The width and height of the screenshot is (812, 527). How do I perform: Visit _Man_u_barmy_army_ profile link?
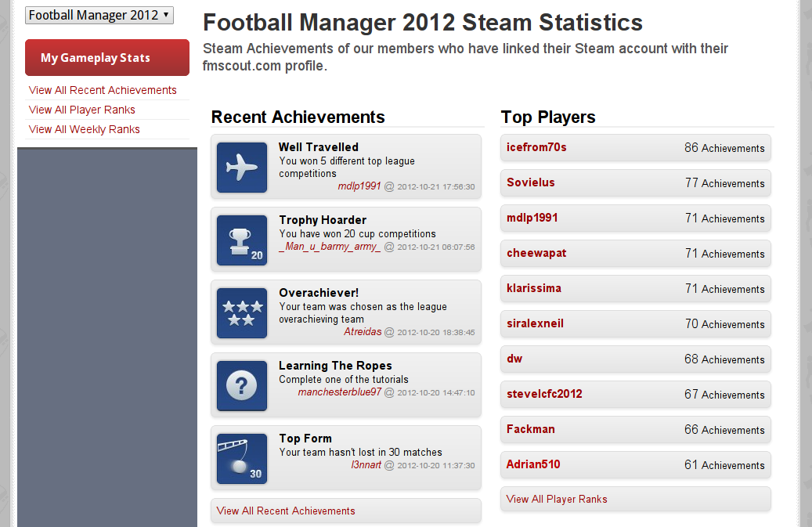tap(330, 247)
